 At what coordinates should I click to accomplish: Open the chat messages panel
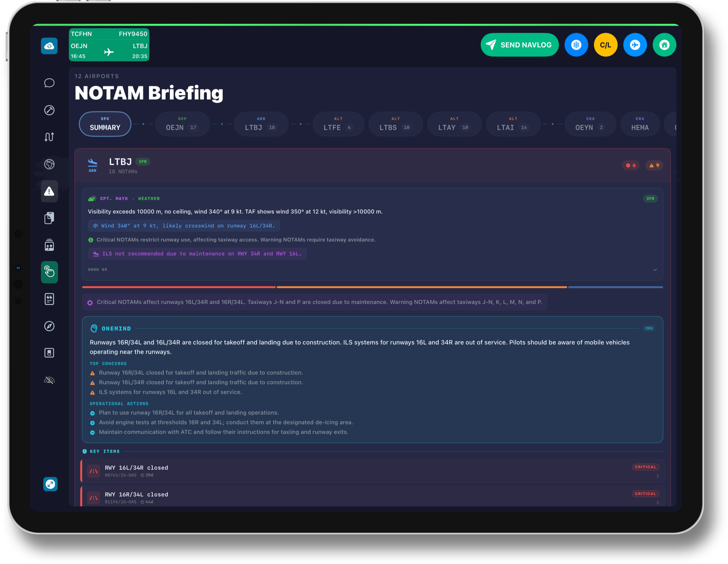[49, 83]
